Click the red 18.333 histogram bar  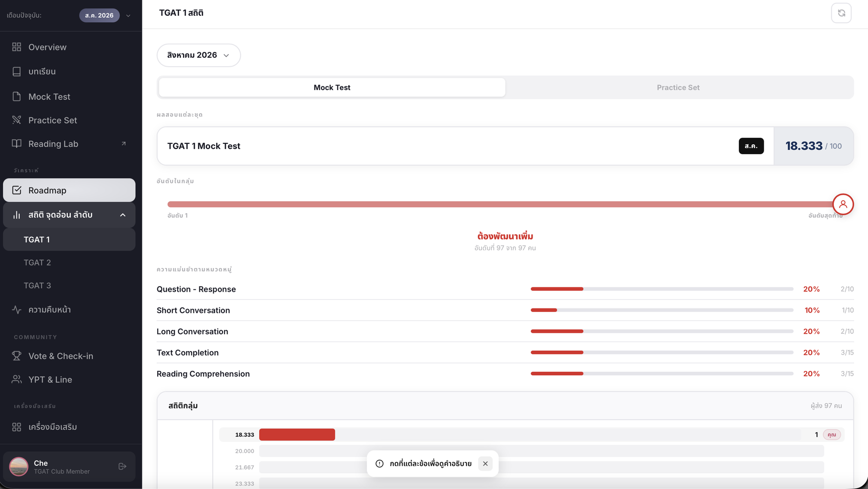pyautogui.click(x=297, y=435)
